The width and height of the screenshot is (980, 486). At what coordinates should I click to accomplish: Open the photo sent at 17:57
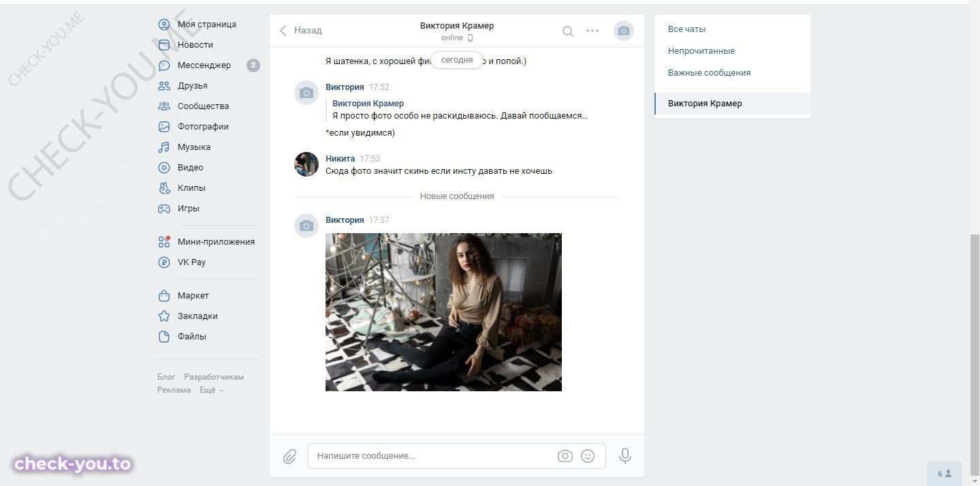pos(443,312)
